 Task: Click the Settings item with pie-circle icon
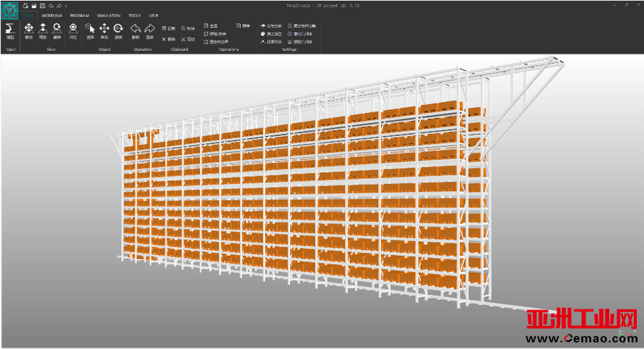click(x=271, y=34)
